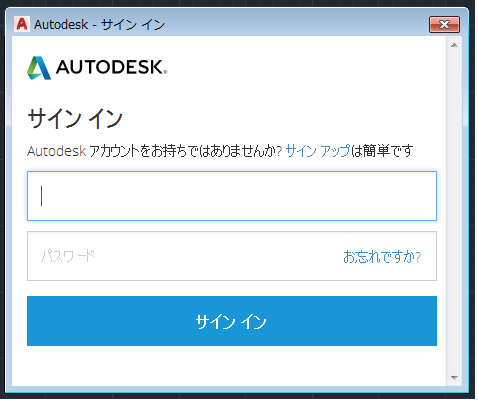Click the Autodesk logo
This screenshot has width=478, height=400.
click(x=97, y=68)
